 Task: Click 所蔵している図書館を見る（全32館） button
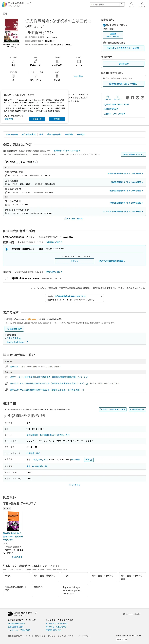(x=124, y=48)
